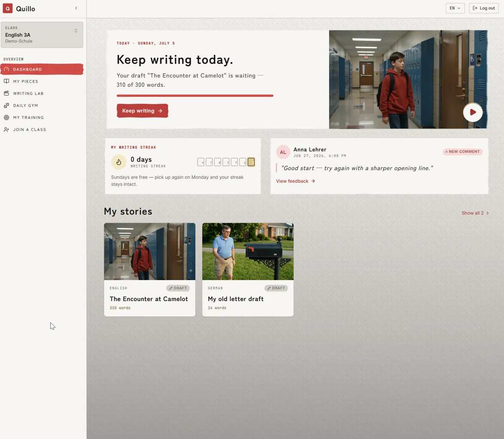
Task: Collapse the sidebar with the chevron
Action: tap(76, 8)
